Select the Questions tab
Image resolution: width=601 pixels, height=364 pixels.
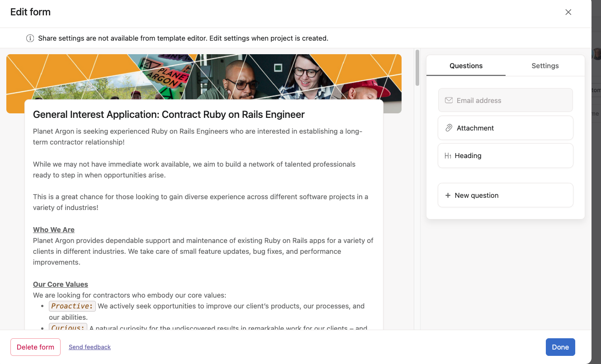[x=466, y=66]
